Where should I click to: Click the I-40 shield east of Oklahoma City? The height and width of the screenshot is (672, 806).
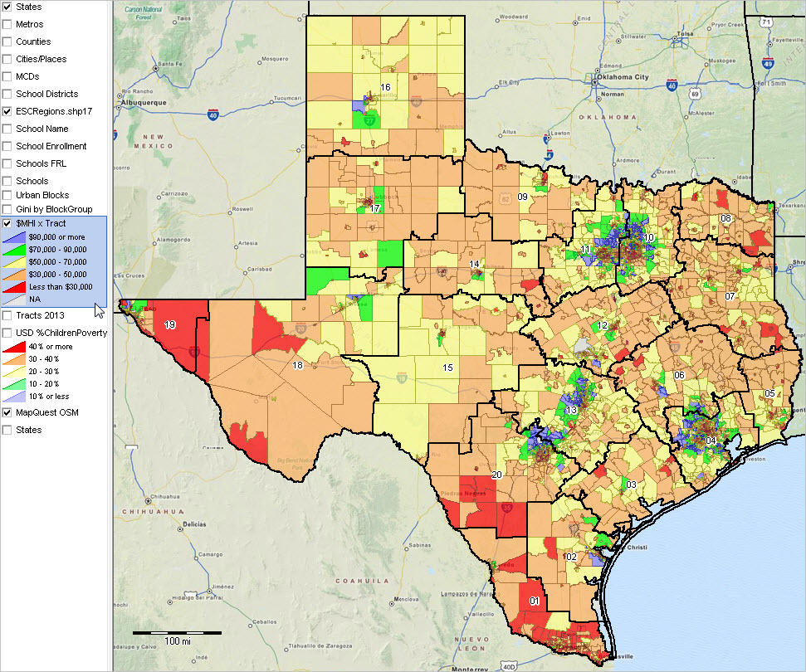tap(671, 85)
